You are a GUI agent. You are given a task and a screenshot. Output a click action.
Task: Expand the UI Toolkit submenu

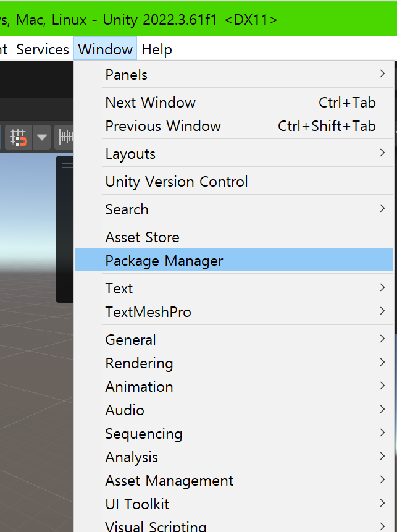234,504
